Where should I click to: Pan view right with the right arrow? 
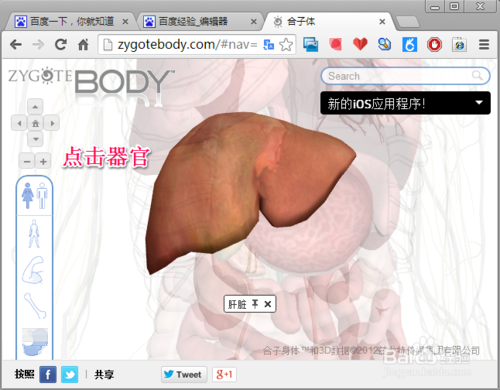[x=52, y=123]
